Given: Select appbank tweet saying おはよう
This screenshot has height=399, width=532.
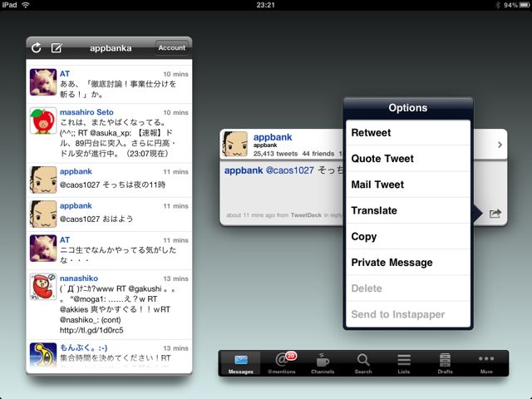Looking at the screenshot, I should pos(109,214).
